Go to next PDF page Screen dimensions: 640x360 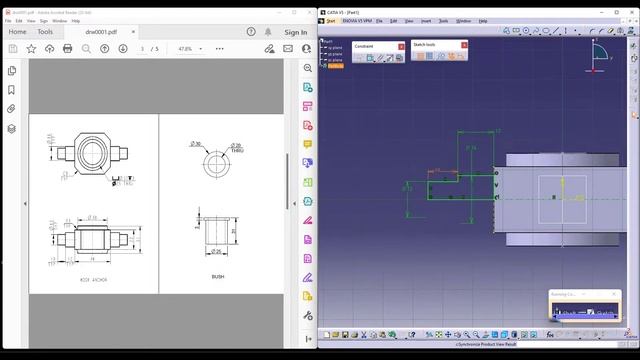tap(123, 49)
